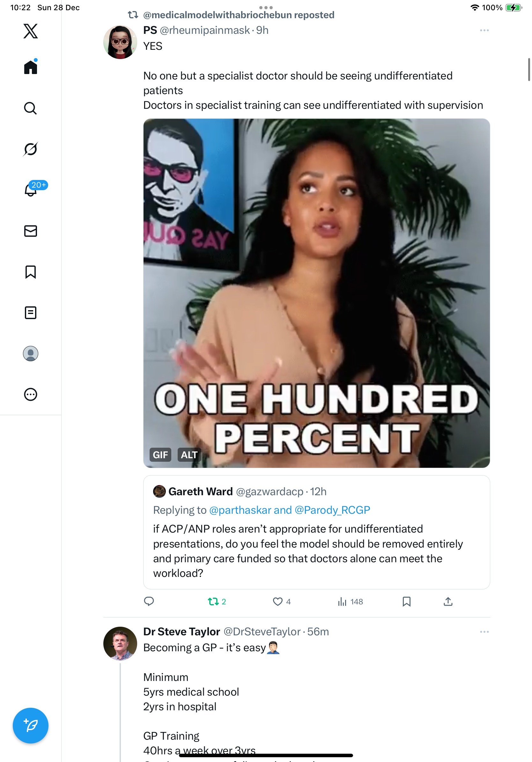This screenshot has height=762, width=532.
Task: Open the Search tab in sidebar
Action: (31, 108)
